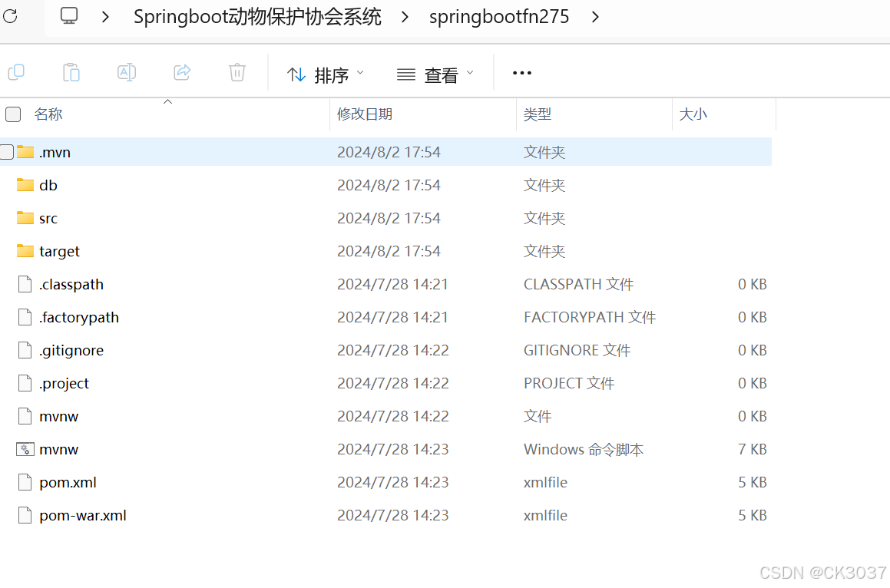Screen dimensions: 890x588
Task: Select the .classpath file name
Action: coord(71,284)
